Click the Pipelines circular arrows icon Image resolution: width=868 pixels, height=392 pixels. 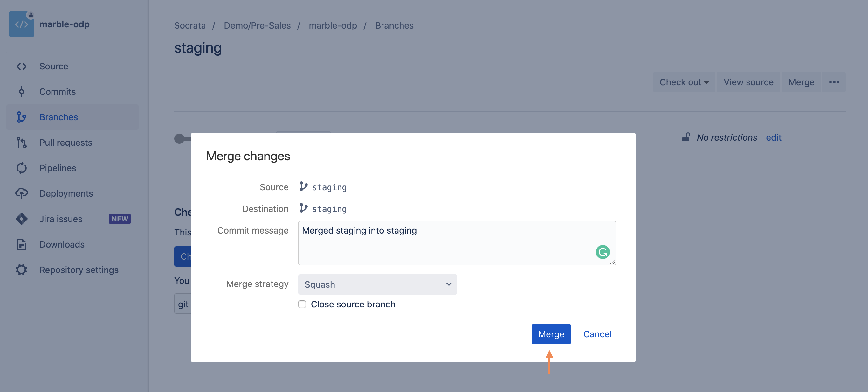point(21,168)
